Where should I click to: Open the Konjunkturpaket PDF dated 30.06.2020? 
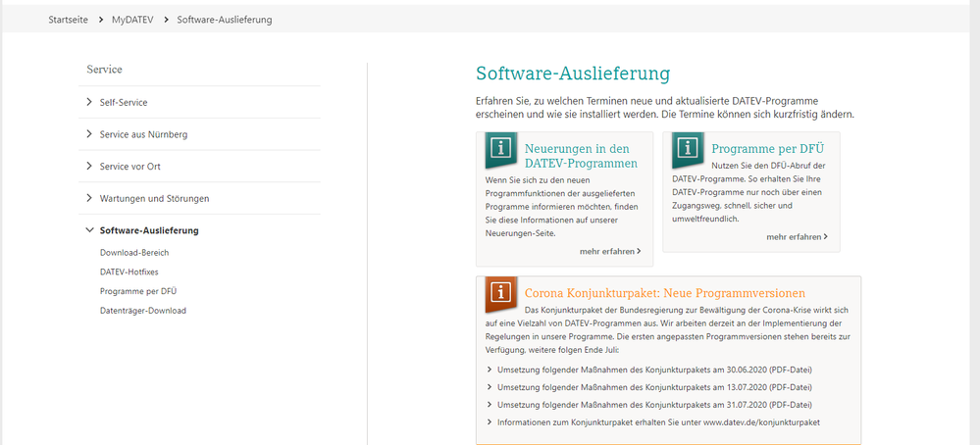point(654,370)
